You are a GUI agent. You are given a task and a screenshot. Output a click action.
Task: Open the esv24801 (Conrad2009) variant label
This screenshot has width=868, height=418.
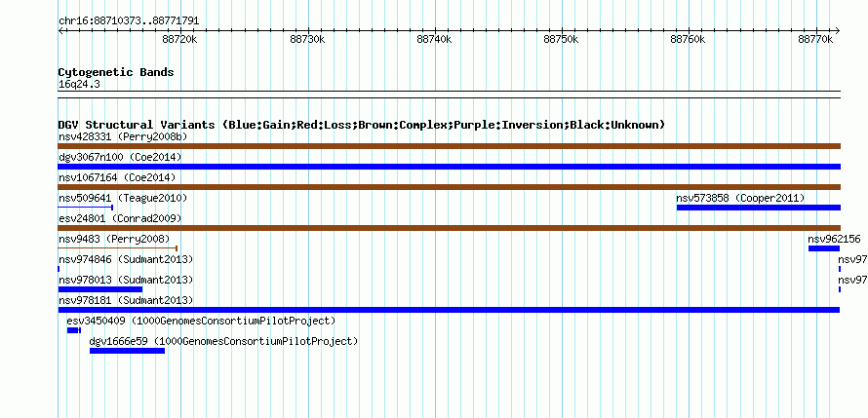120,218
